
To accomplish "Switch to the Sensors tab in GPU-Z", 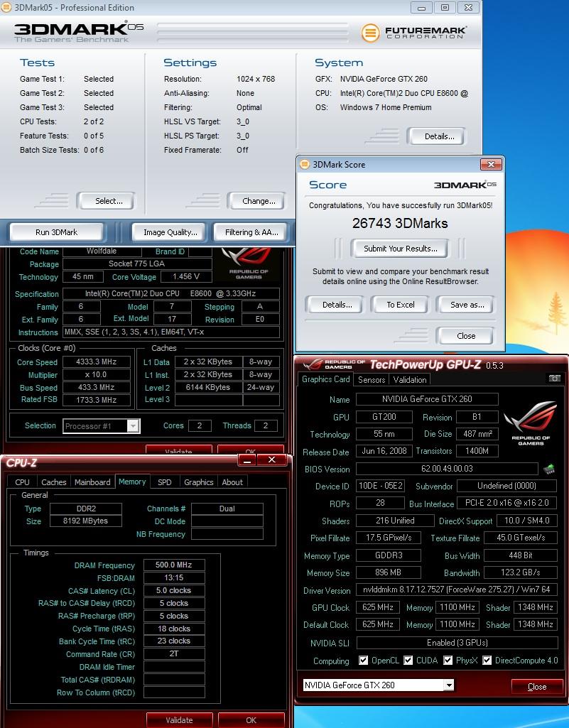I will [372, 380].
